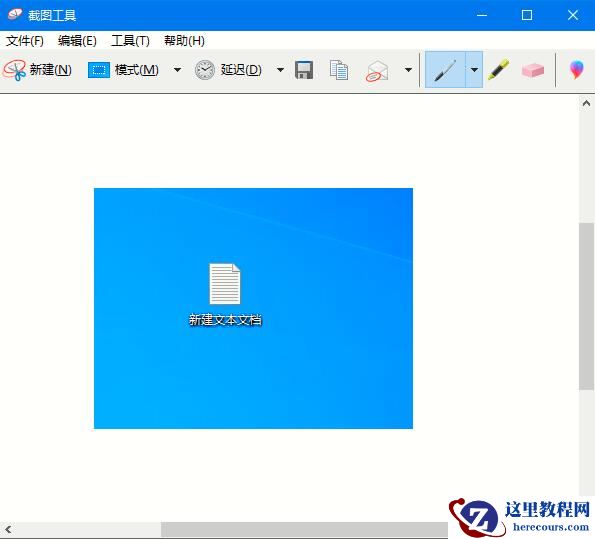595x539 pixels.
Task: Save the snip with the floppy disk icon
Action: tap(304, 70)
